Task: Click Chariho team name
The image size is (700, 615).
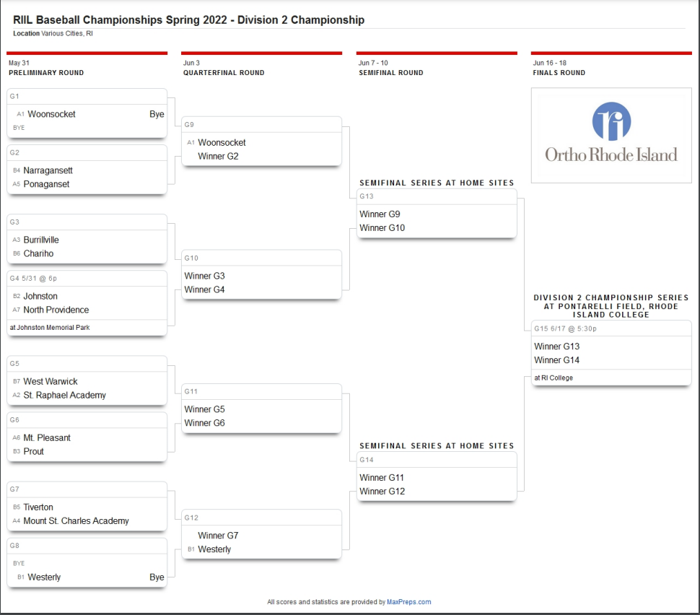Action: 38,253
